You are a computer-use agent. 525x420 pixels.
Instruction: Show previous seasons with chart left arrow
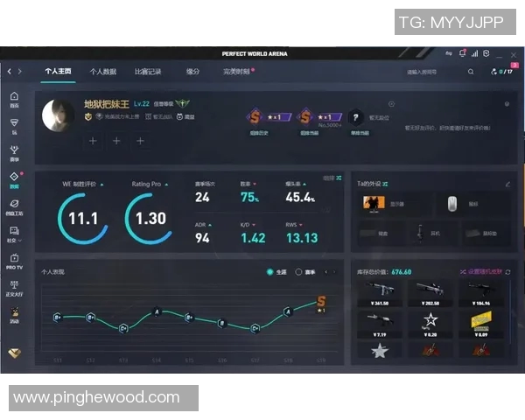pos(326,272)
